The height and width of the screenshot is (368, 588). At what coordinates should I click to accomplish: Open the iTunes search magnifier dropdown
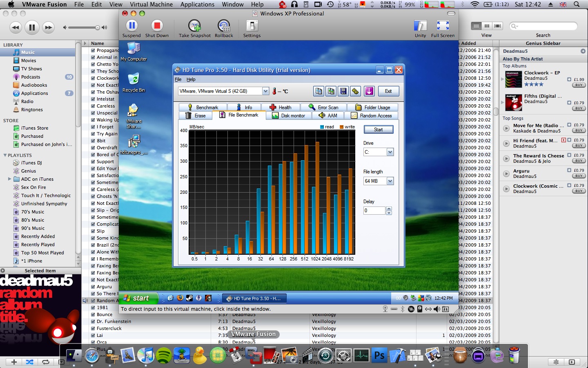click(514, 26)
